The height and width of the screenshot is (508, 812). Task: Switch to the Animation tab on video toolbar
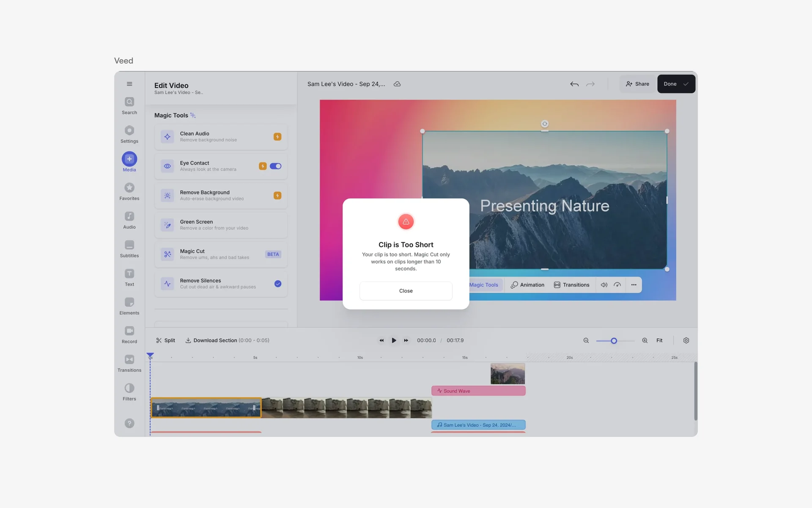click(527, 284)
